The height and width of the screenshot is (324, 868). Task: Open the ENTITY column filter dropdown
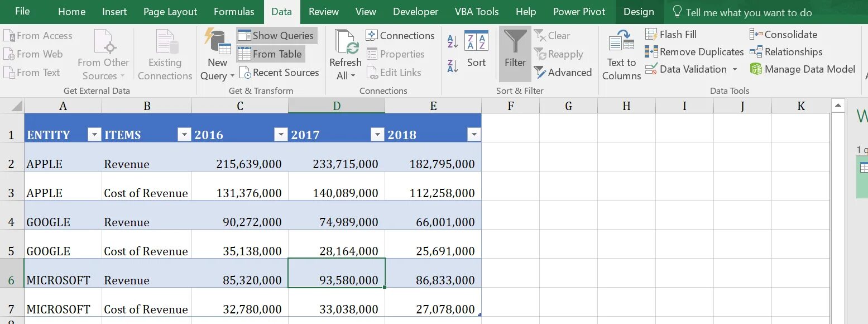click(x=94, y=134)
